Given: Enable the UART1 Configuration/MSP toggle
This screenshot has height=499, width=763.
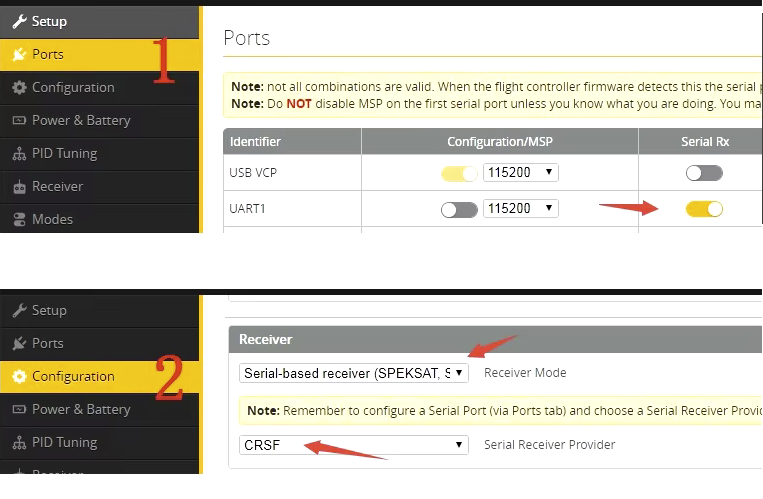Looking at the screenshot, I should pyautogui.click(x=459, y=209).
